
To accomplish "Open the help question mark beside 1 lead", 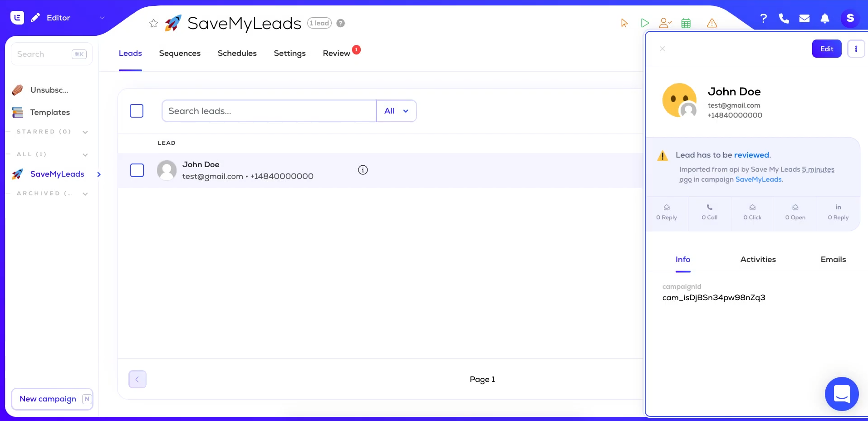I will pos(341,23).
